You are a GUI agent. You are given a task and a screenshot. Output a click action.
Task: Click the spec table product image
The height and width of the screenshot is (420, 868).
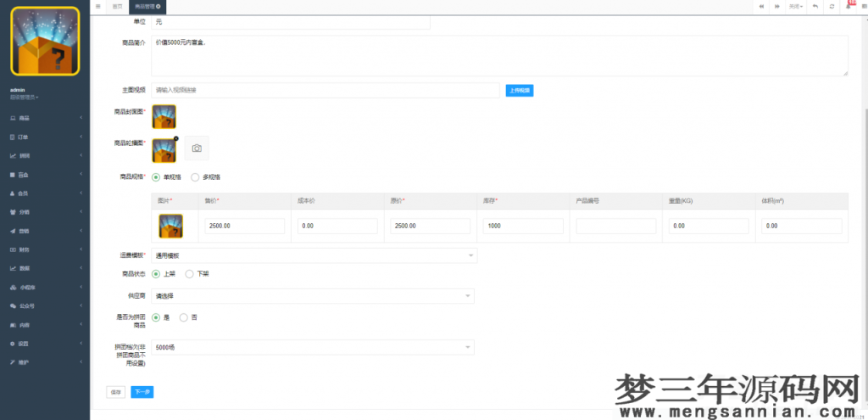171,226
